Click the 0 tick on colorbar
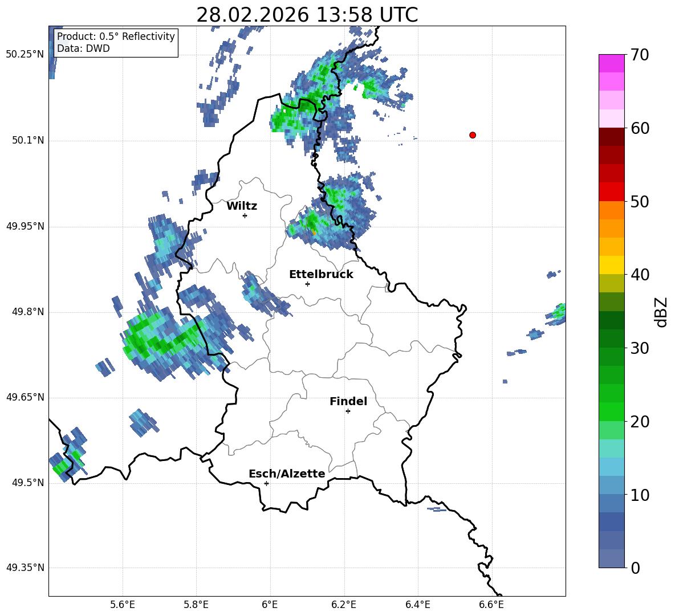Image resolution: width=675 pixels, height=616 pixels. (635, 568)
